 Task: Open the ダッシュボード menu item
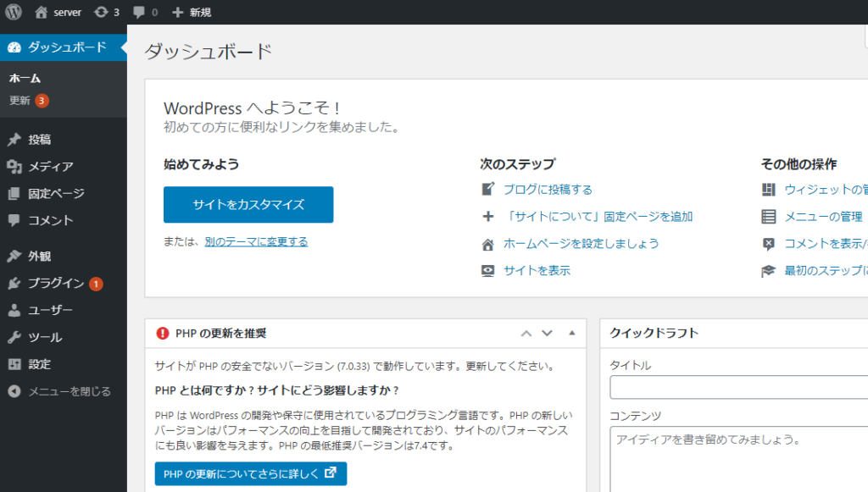63,47
